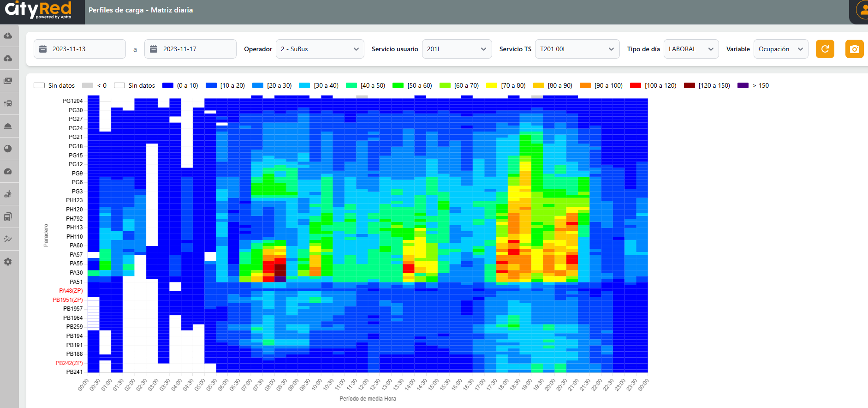Toggle the [100 a 120) red legend series

coord(653,85)
